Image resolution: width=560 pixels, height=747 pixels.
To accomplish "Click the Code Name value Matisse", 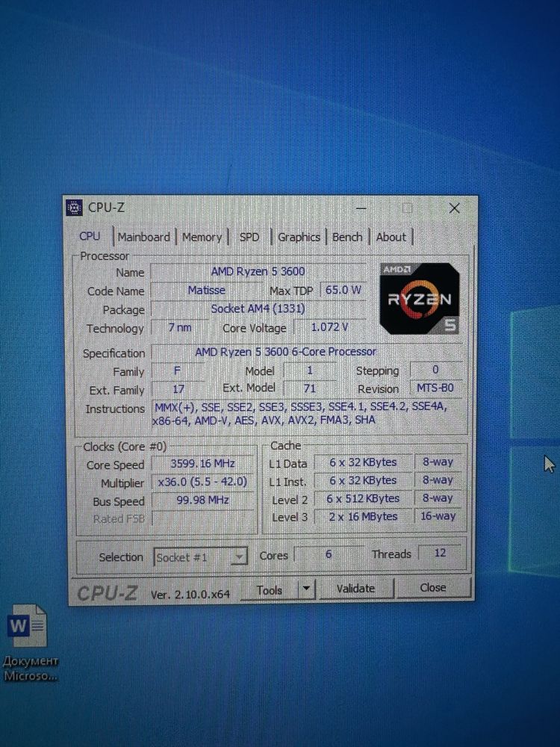I will click(206, 290).
